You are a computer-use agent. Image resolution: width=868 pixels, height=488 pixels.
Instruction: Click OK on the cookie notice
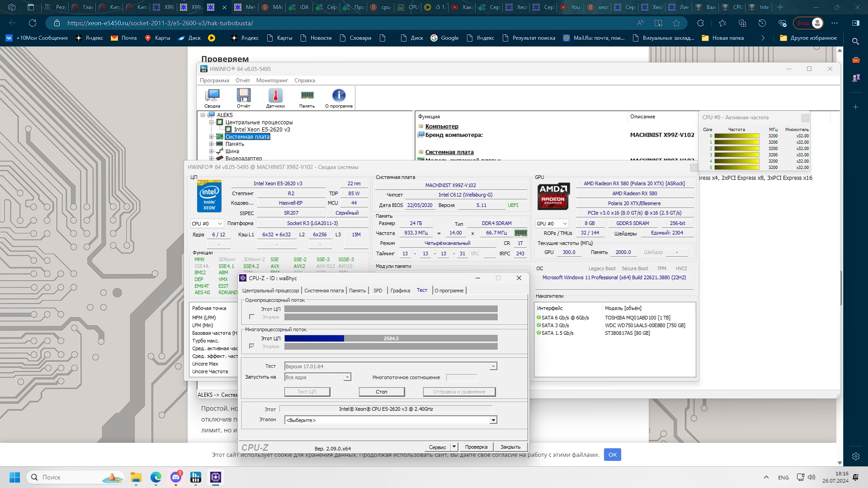click(612, 455)
